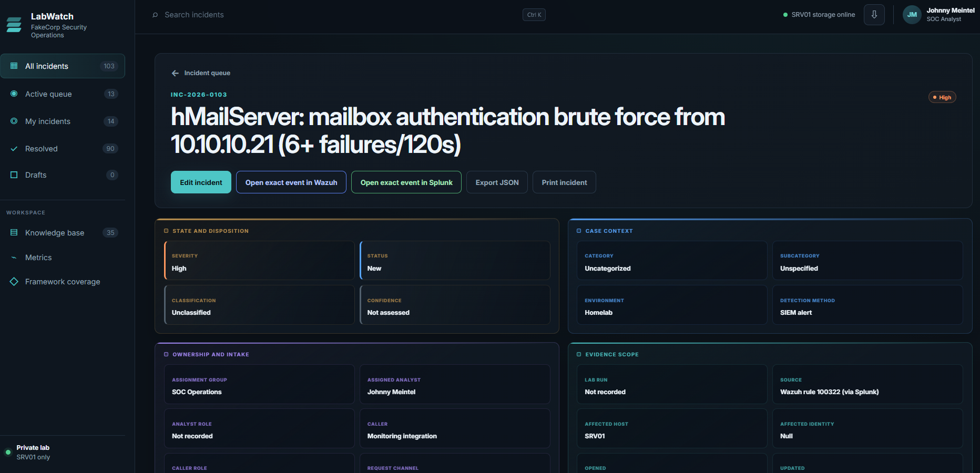Screen dimensions: 980x473
Task: Click the My incidents ring icon
Action: [x=14, y=121]
